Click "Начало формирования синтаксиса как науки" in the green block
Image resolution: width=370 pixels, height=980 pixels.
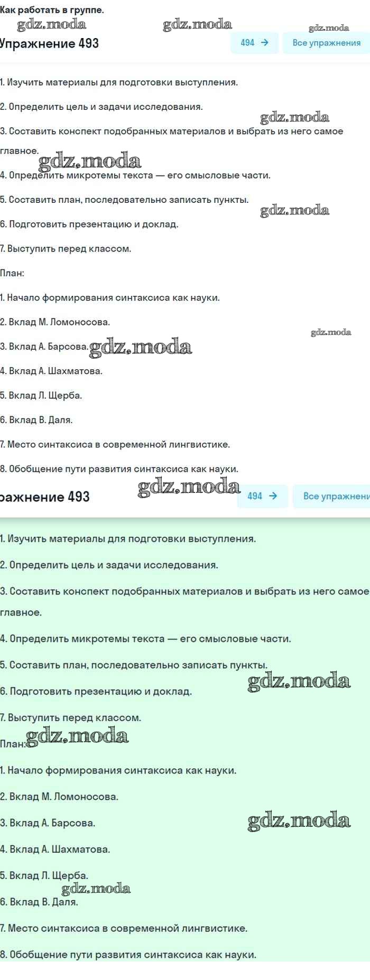pyautogui.click(x=118, y=770)
